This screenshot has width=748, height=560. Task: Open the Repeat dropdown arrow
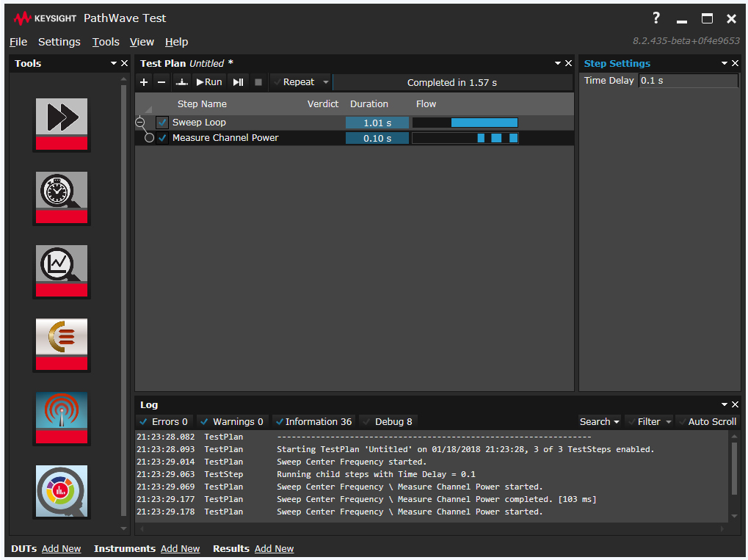point(326,82)
